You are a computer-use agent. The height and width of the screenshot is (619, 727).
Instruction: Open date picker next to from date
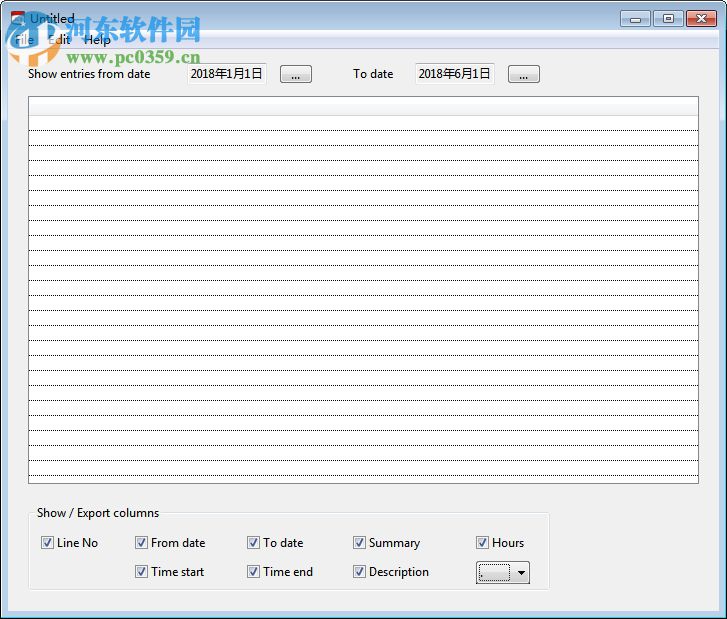(x=296, y=74)
